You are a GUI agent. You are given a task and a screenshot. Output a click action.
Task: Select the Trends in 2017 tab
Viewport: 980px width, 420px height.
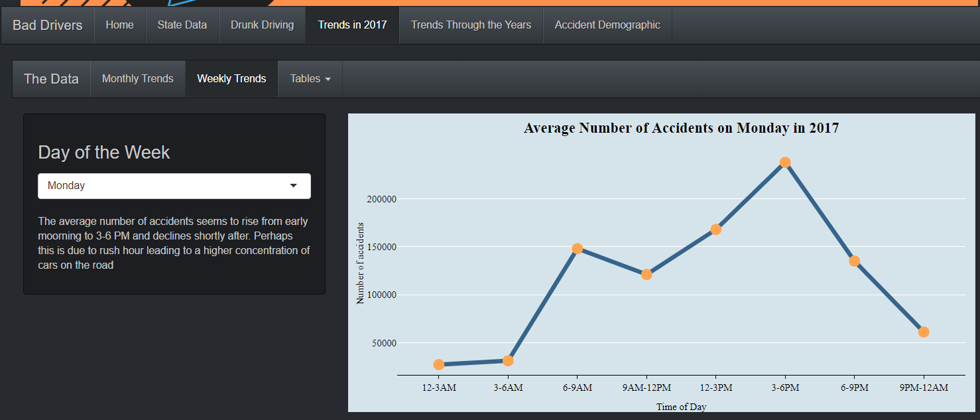(x=352, y=25)
